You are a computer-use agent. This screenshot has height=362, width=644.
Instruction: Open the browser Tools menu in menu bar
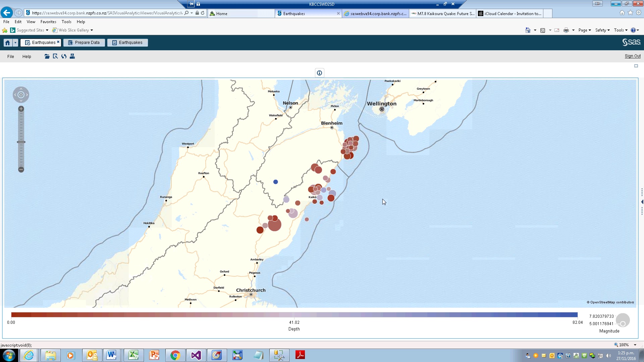[66, 22]
